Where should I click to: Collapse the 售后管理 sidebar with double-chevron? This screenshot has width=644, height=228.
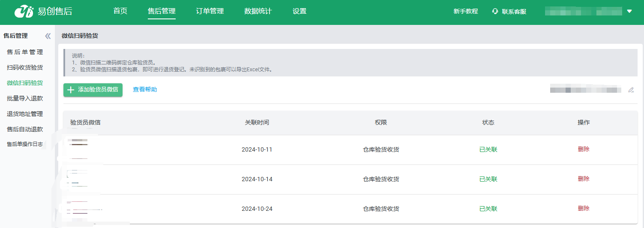click(x=48, y=36)
